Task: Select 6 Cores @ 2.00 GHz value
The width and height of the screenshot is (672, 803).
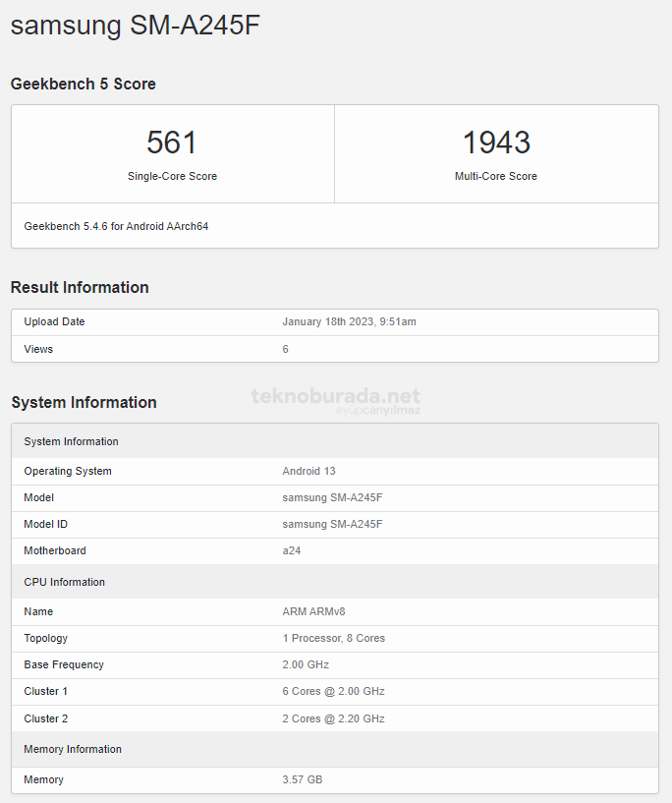Action: (x=333, y=691)
